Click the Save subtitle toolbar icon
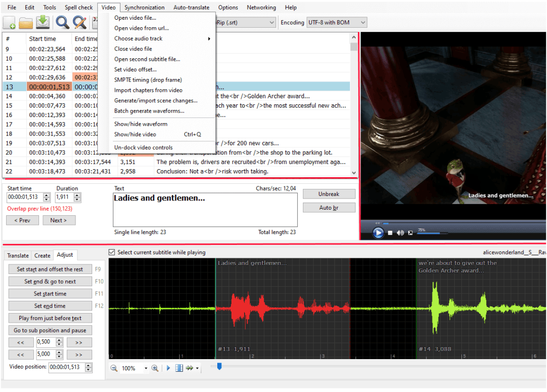547x392 pixels. point(43,22)
